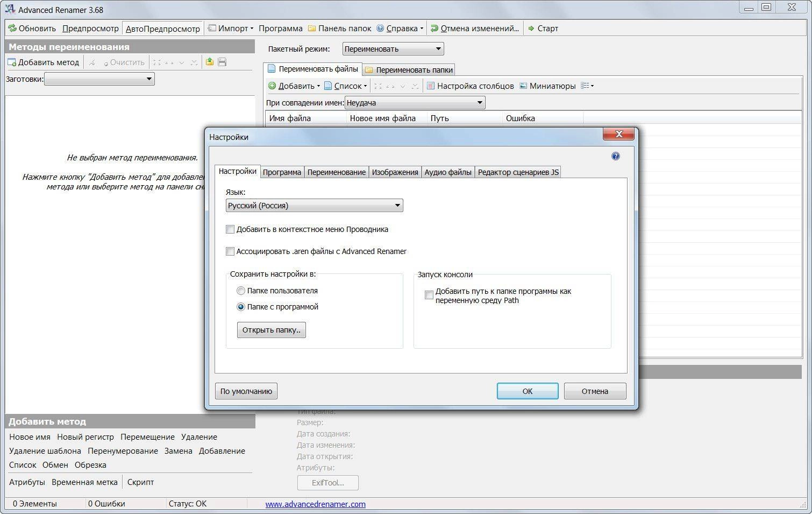The height and width of the screenshot is (514, 812).
Task: Click the Новое имя файла column header
Action: (386, 118)
